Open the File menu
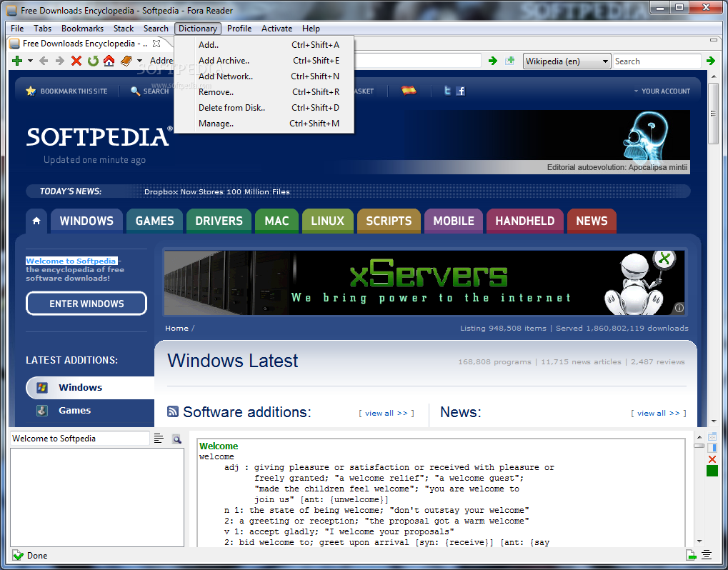 (17, 29)
